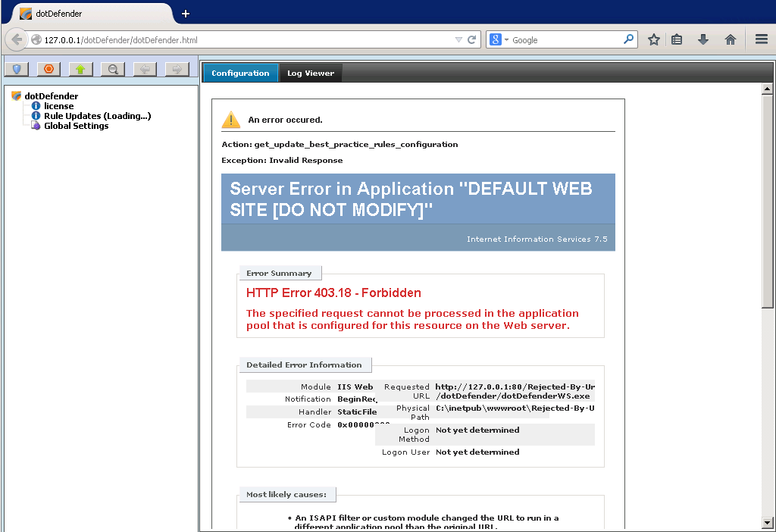Click the address bar URL field
The height and width of the screenshot is (532, 776).
pyautogui.click(x=248, y=39)
